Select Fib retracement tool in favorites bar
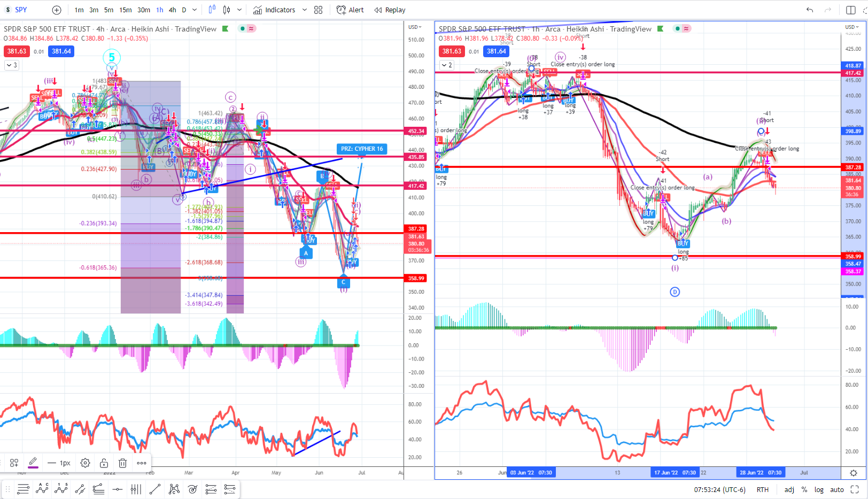The height and width of the screenshot is (499, 868). pos(23,489)
